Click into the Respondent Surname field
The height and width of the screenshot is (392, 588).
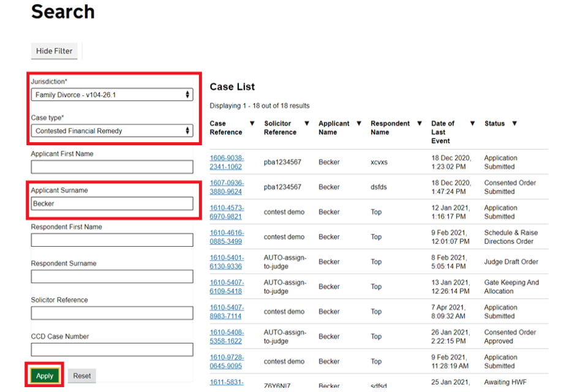[112, 277]
